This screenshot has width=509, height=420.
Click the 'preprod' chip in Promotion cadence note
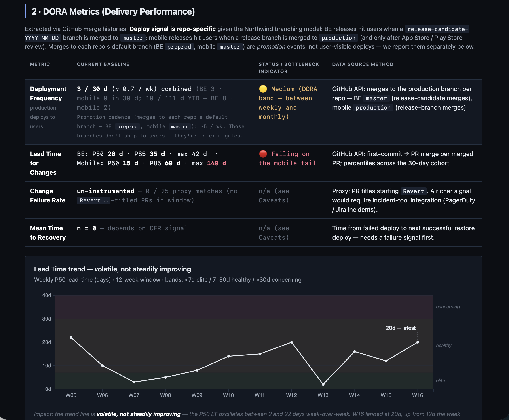tap(127, 126)
